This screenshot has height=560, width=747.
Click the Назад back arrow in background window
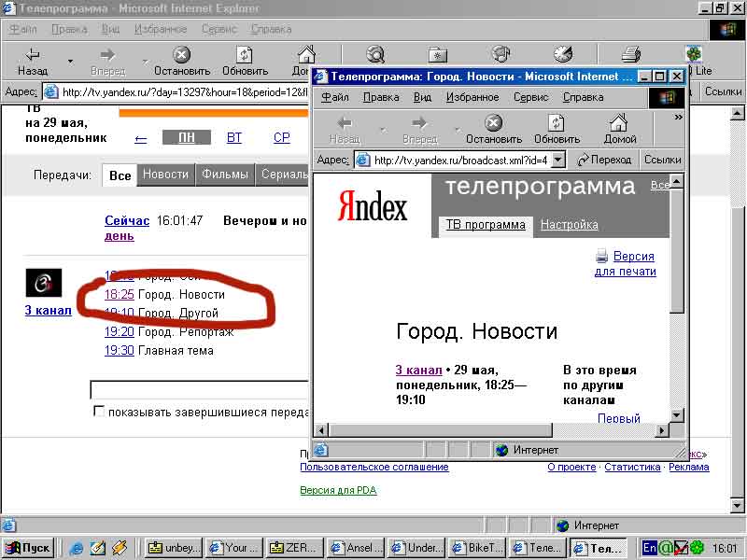click(x=33, y=54)
